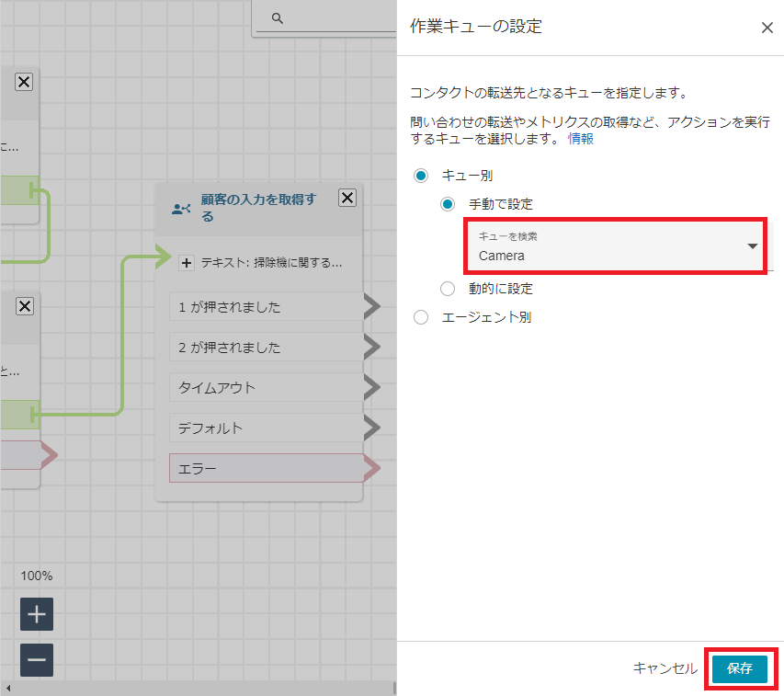Select the エージェント別 radio option
This screenshot has width=784, height=696.
coord(421,317)
